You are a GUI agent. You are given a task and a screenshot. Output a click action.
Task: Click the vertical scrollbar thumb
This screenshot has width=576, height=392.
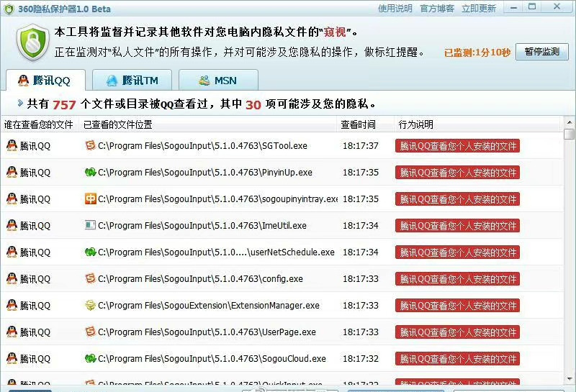(569, 134)
